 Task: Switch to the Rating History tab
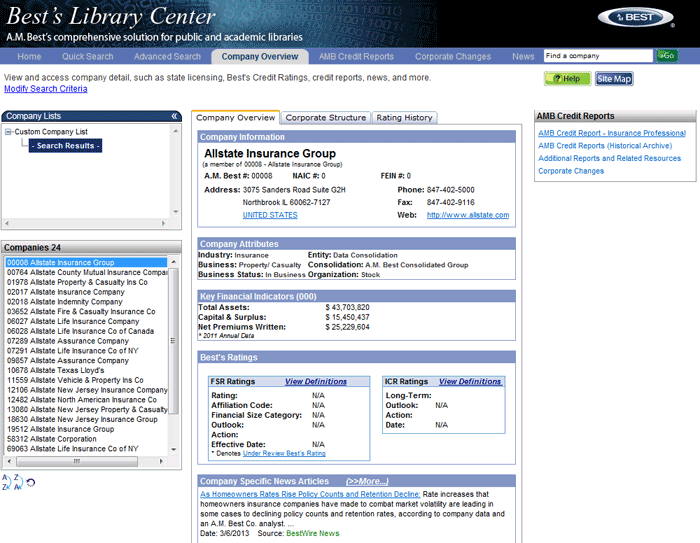click(x=404, y=117)
